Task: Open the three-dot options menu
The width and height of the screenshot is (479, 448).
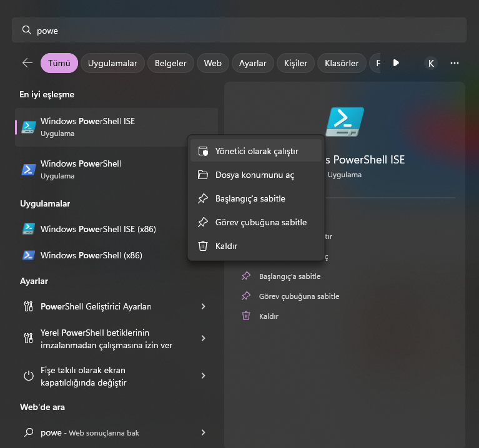Action: pos(455,63)
